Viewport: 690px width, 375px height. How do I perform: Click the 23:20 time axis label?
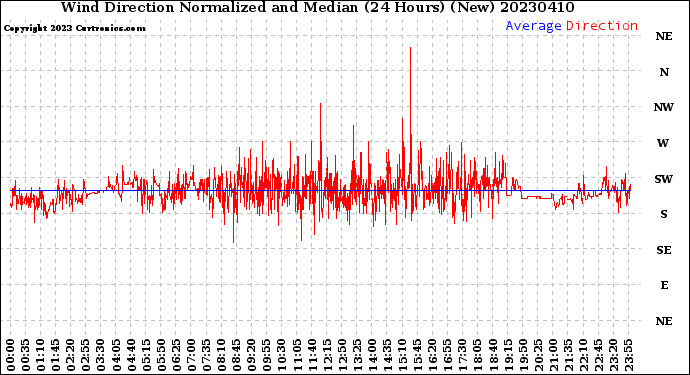click(x=614, y=355)
